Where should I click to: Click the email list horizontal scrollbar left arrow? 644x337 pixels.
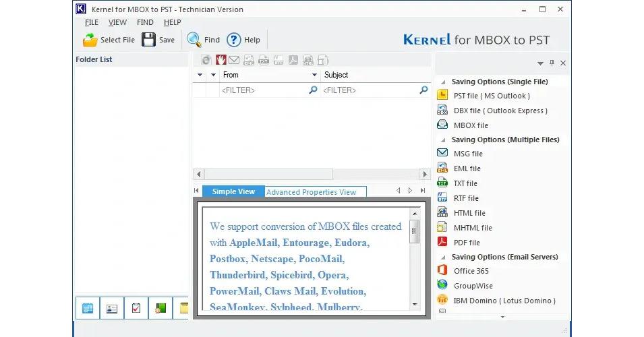(x=199, y=174)
